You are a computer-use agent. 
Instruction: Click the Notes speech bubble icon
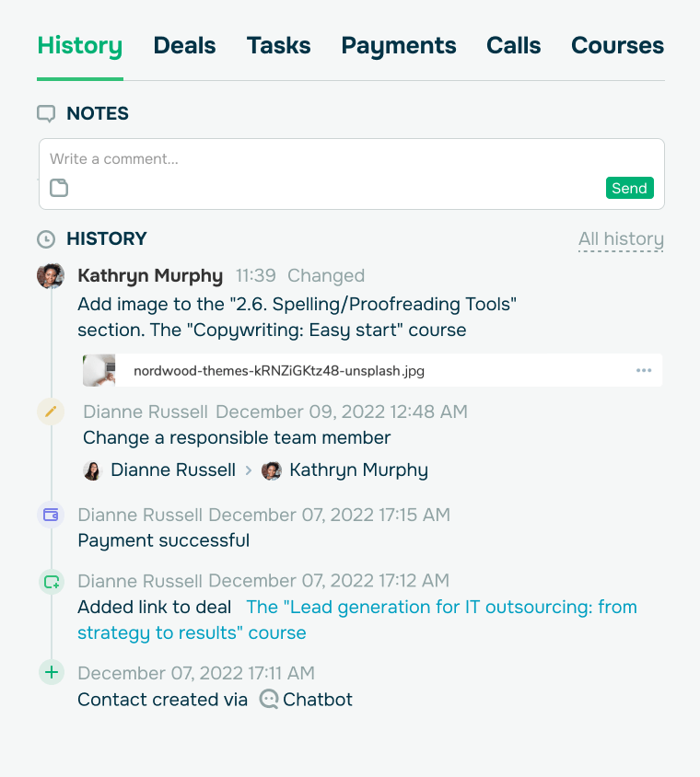tap(46, 114)
